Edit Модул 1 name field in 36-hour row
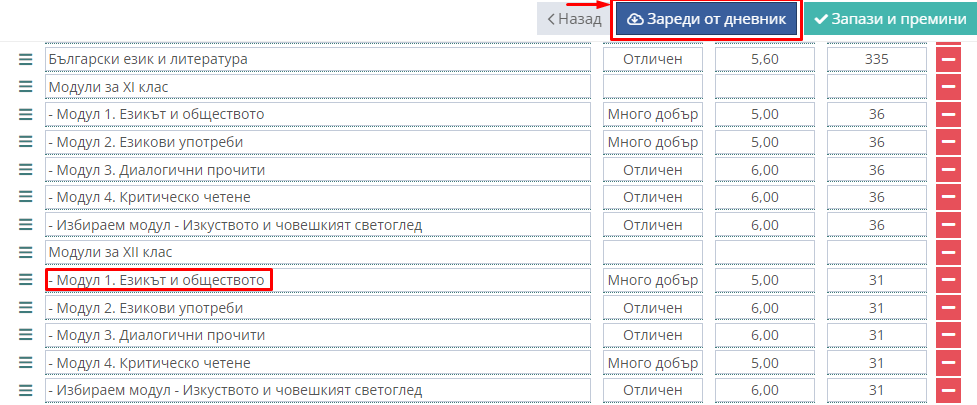This screenshot has width=977, height=405. 318,114
